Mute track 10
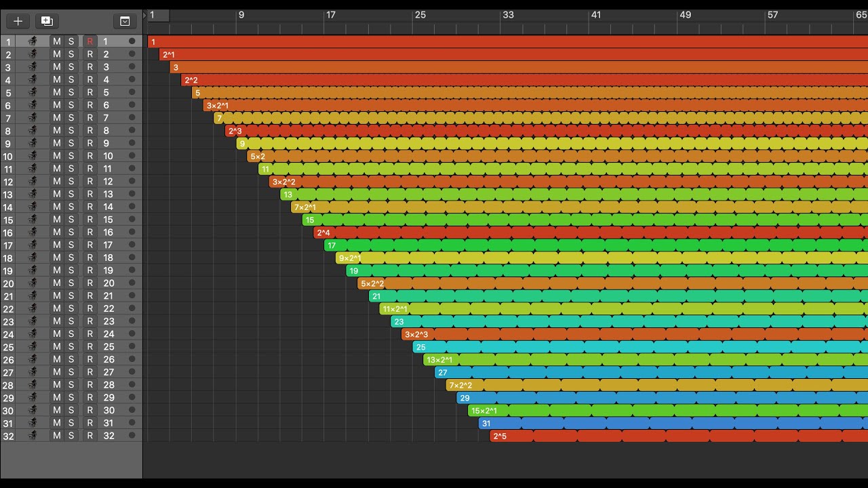This screenshot has height=488, width=868. point(57,156)
